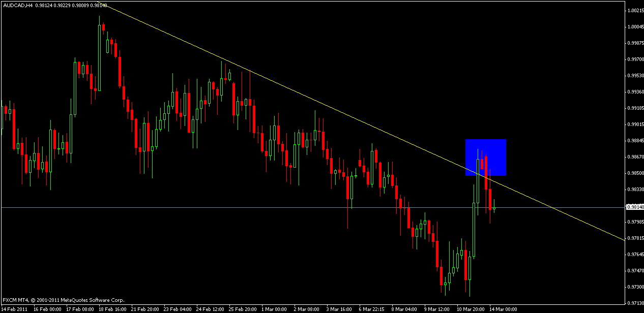Click the 0.98845 price scale value
This screenshot has width=644, height=313.
point(634,141)
